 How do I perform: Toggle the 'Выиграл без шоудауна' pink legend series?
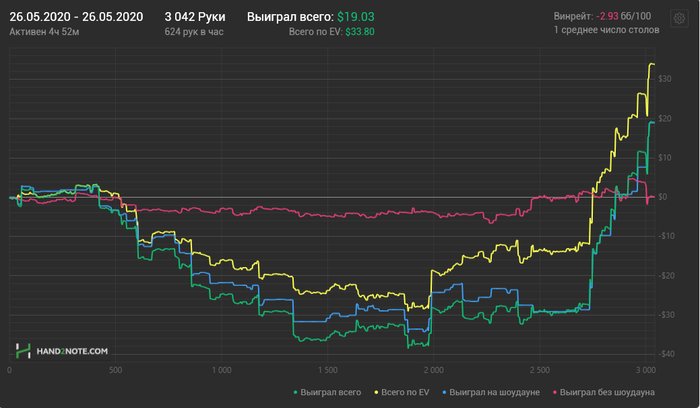coord(604,392)
